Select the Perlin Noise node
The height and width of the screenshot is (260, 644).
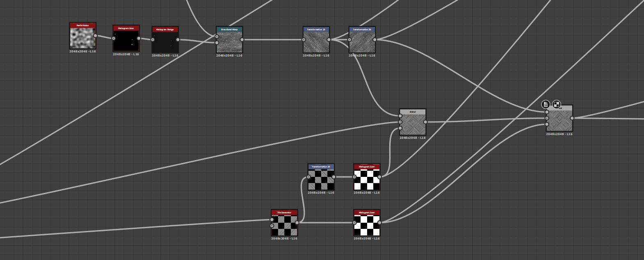[82, 36]
